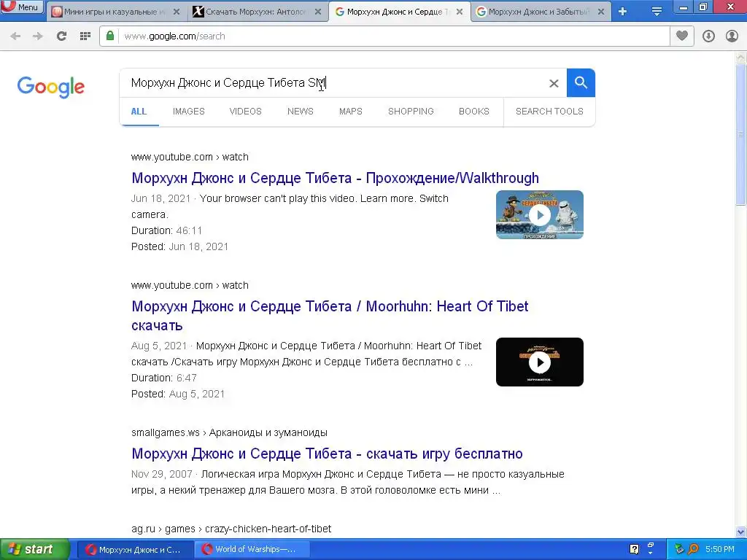Viewport: 747px width, 560px height.
Task: Play the walkthrough video thumbnail
Action: (540, 215)
